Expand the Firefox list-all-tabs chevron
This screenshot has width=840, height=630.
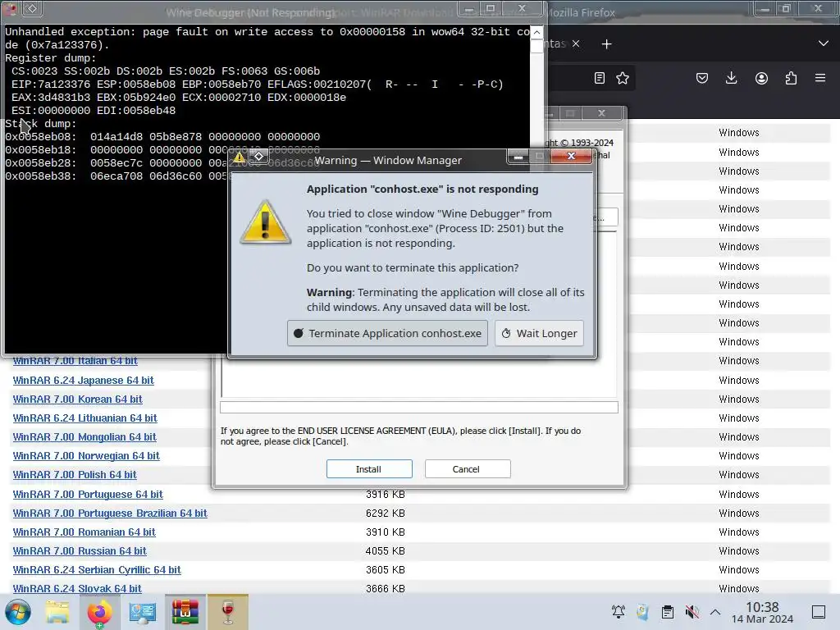click(x=824, y=43)
